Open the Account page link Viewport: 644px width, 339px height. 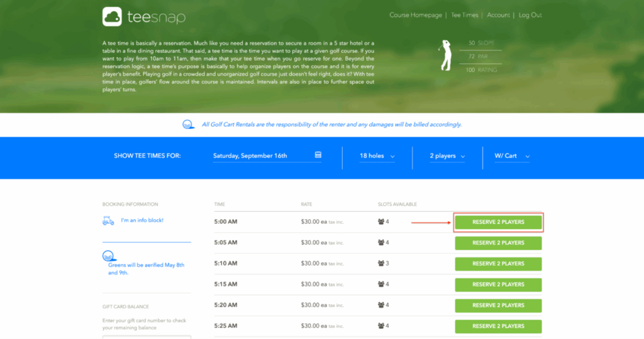498,15
